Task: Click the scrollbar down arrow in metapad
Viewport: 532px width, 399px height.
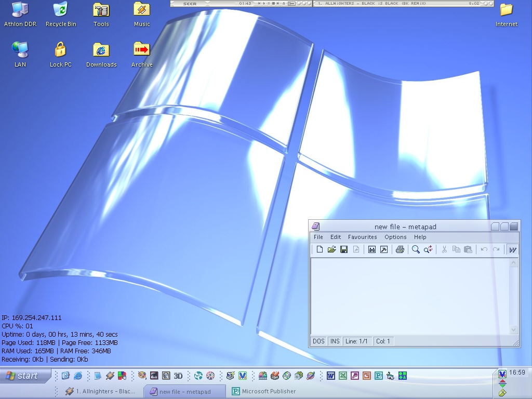Action: coord(513,329)
